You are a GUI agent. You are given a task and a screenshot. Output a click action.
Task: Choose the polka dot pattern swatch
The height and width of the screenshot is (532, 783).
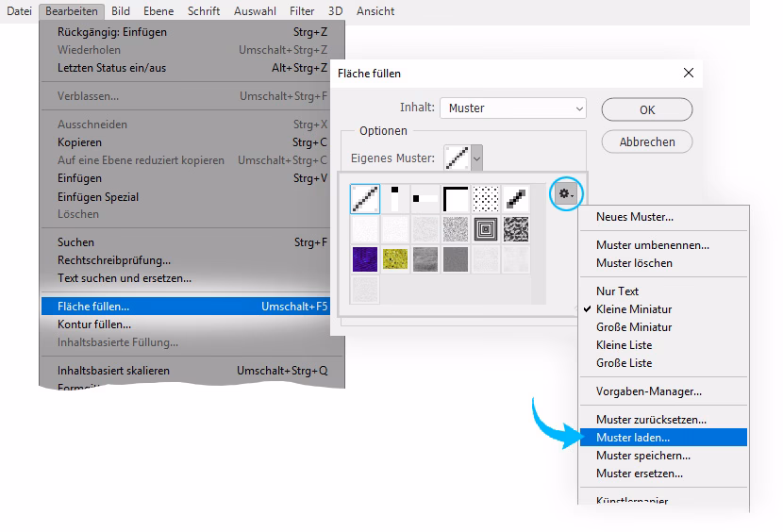click(486, 198)
